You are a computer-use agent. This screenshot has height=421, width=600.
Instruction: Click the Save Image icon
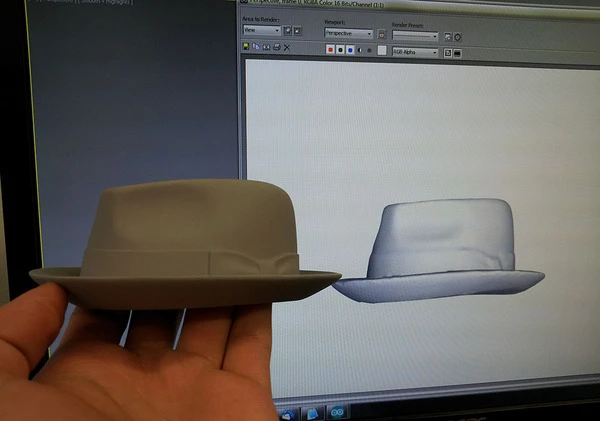(246, 46)
